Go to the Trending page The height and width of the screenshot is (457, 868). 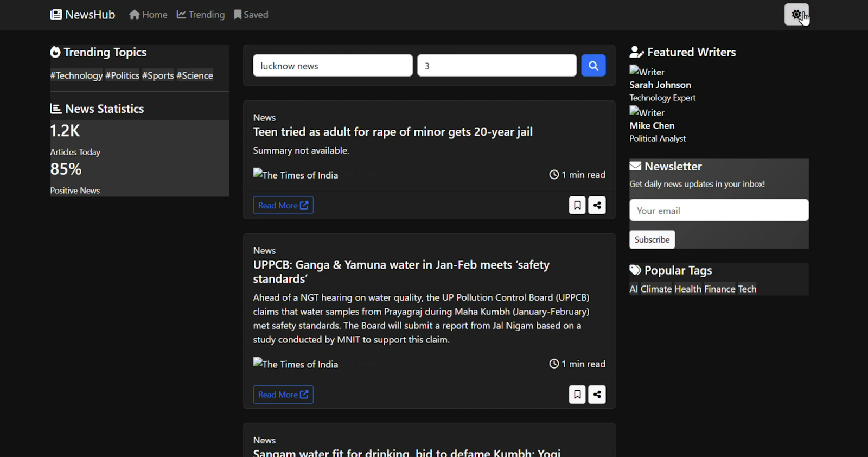tap(201, 15)
